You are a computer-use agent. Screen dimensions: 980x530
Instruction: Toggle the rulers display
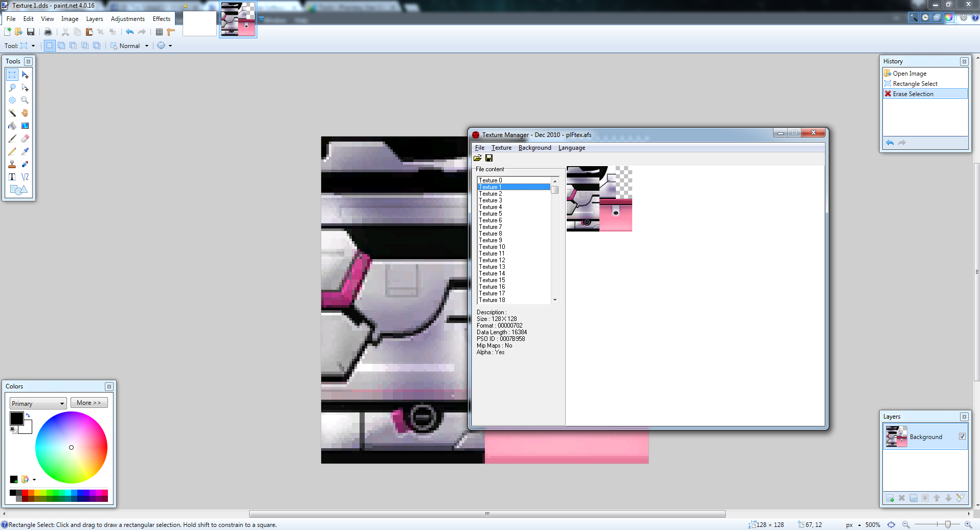pyautogui.click(x=171, y=32)
